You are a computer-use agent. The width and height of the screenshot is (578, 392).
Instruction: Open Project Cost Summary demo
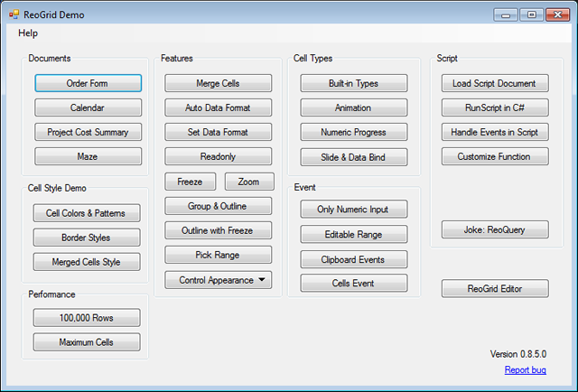tap(89, 132)
